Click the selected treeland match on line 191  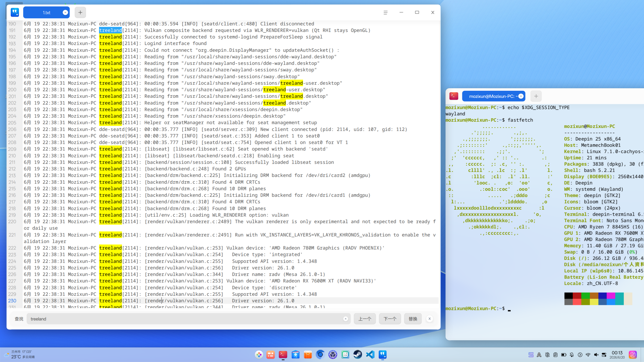point(110,30)
